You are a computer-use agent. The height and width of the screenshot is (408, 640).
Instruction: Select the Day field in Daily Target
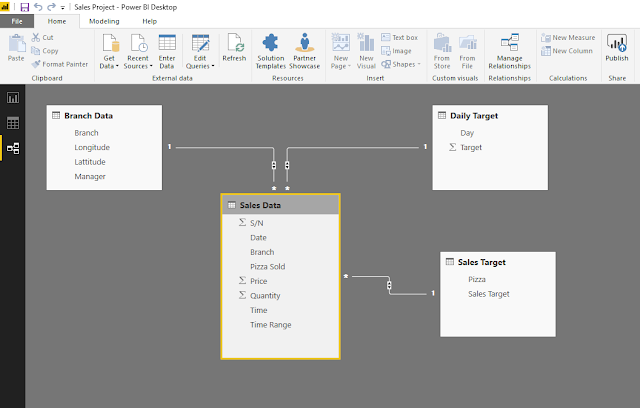click(x=467, y=133)
